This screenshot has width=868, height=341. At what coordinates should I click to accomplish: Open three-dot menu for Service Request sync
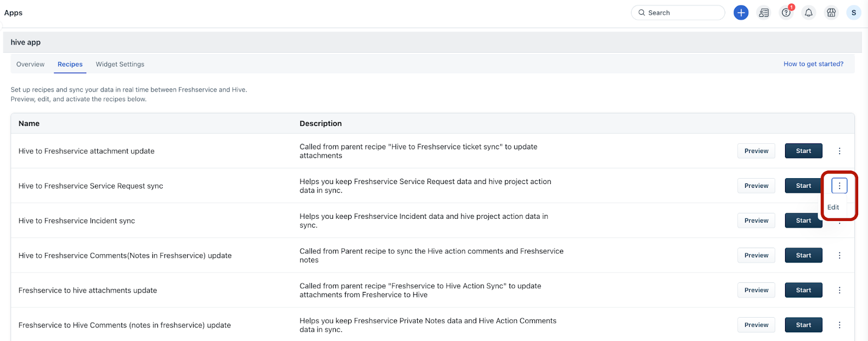(x=839, y=186)
